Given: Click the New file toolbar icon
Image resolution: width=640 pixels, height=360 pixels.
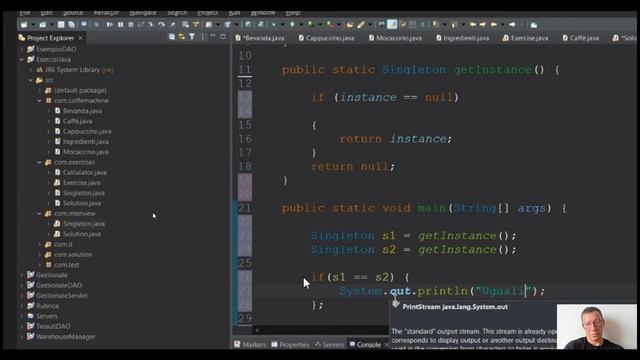Looking at the screenshot, I should coord(24,25).
